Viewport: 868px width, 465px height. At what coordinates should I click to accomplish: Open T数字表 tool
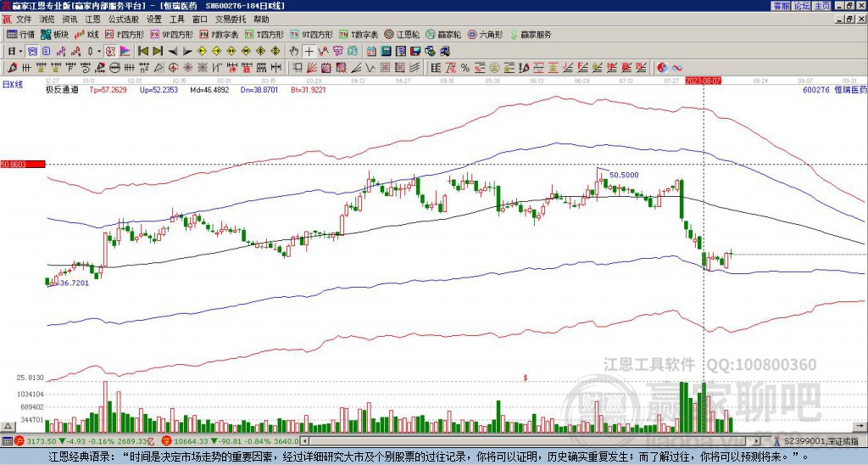click(x=359, y=34)
